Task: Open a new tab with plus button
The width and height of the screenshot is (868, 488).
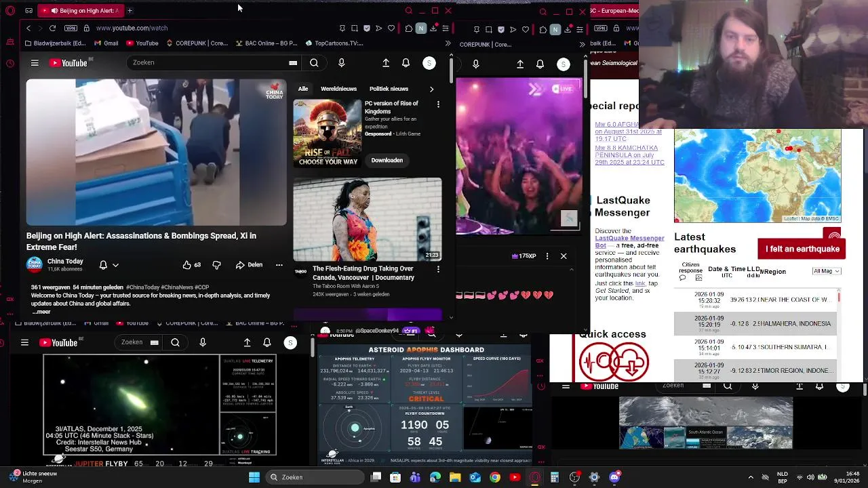Action: [x=130, y=10]
